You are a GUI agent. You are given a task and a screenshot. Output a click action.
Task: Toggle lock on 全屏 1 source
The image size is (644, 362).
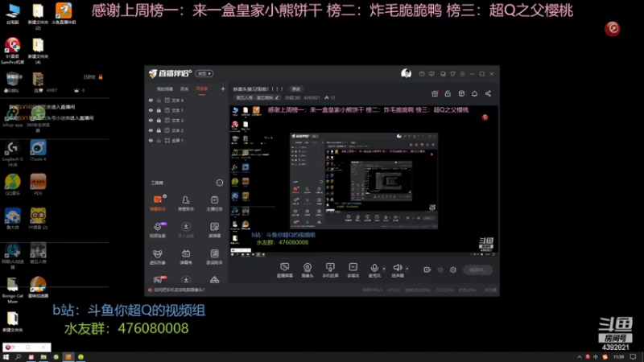(x=159, y=140)
